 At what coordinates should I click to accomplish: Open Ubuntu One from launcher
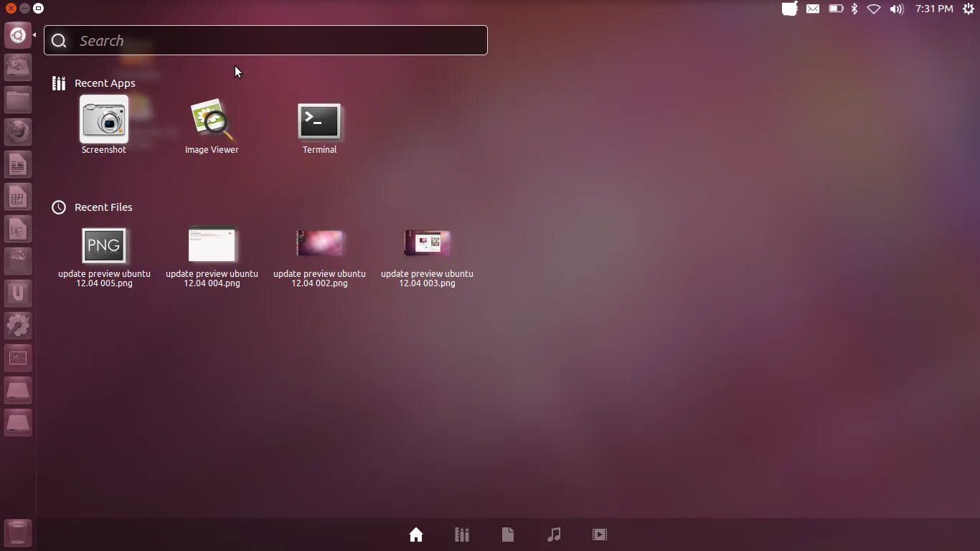(18, 293)
